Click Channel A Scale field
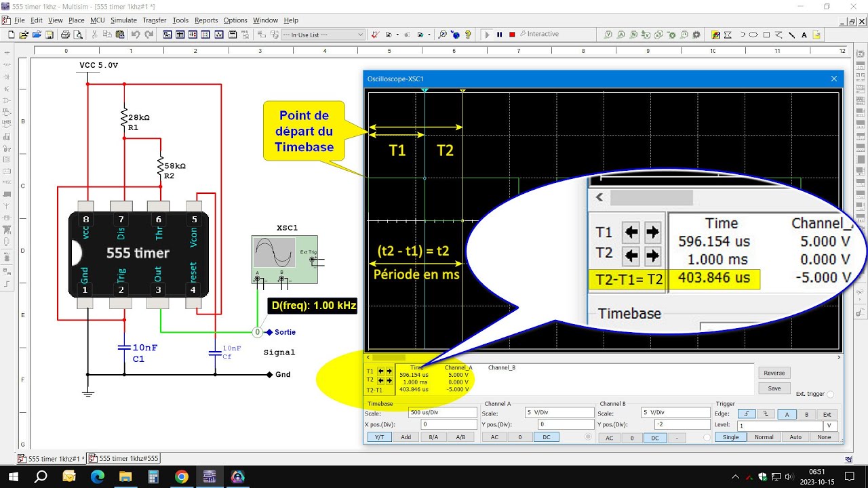Viewport: 868px width, 488px height. tap(560, 413)
